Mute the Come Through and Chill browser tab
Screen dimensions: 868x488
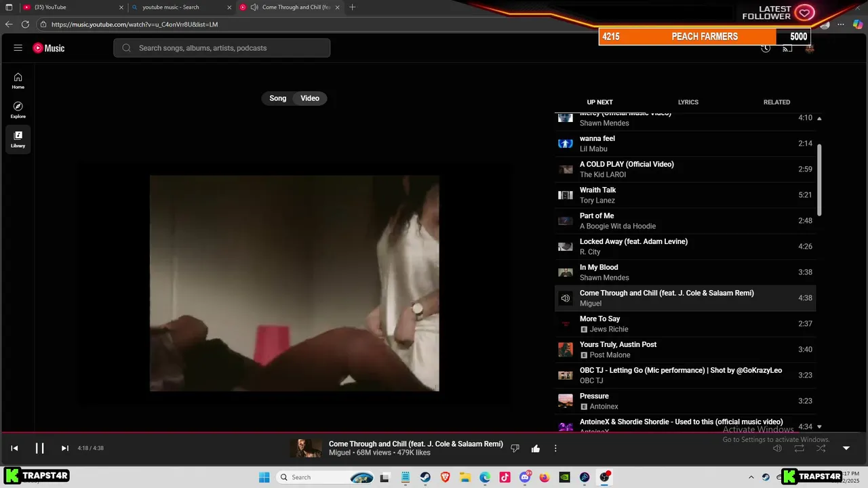click(254, 7)
